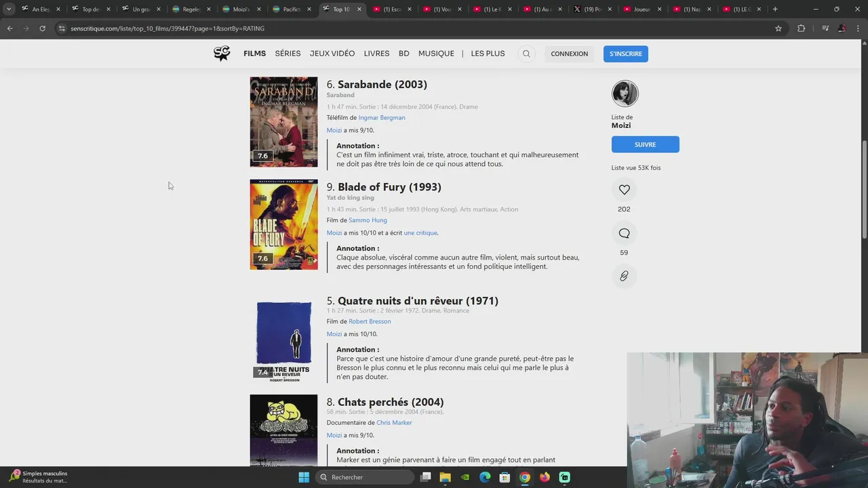Screen dimensions: 868x488
Task: Click the Chrome icon in the taskbar
Action: coord(525,477)
